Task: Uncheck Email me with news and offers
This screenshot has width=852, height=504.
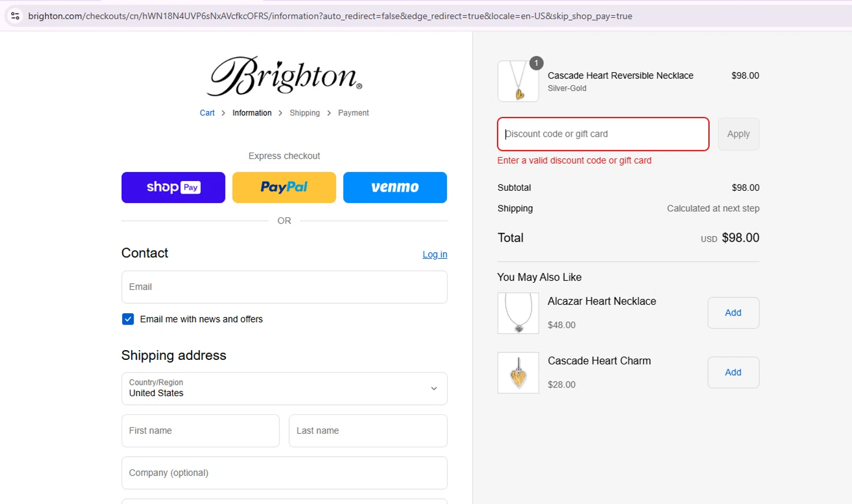Action: point(128,319)
